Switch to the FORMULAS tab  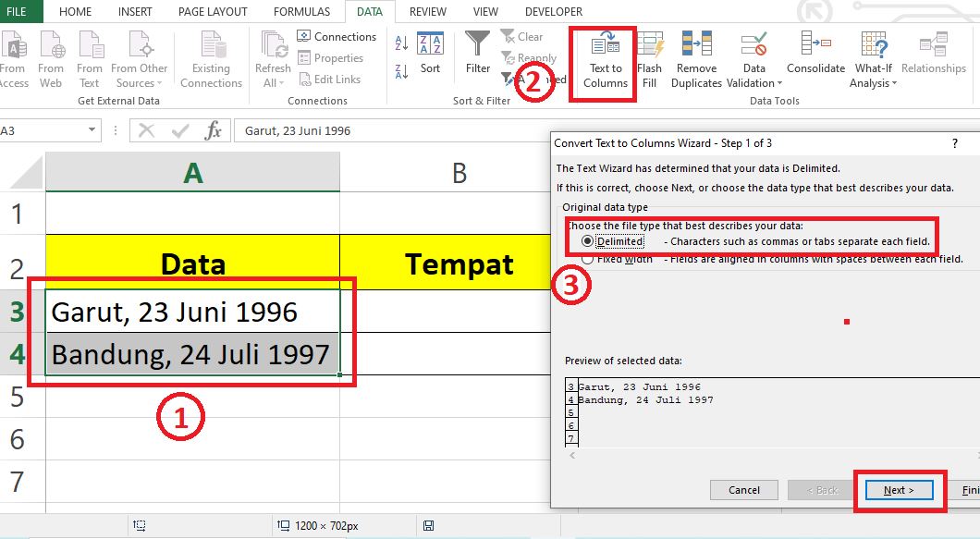[302, 11]
